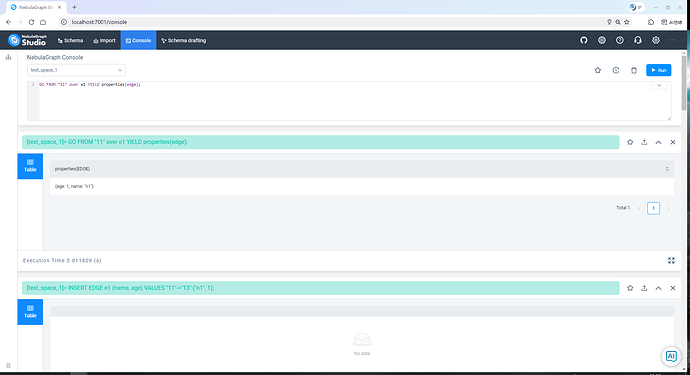Switch to the Schema tab

(x=70, y=40)
